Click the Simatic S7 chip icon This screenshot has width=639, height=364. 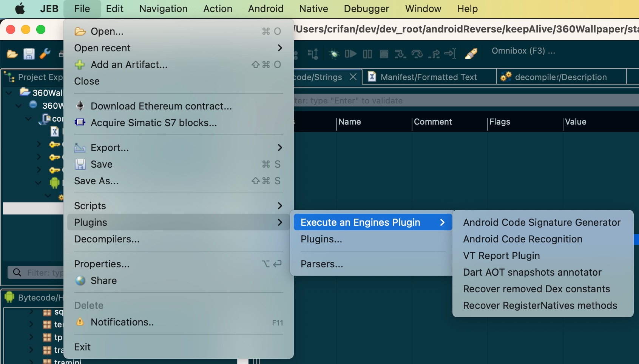(x=80, y=122)
